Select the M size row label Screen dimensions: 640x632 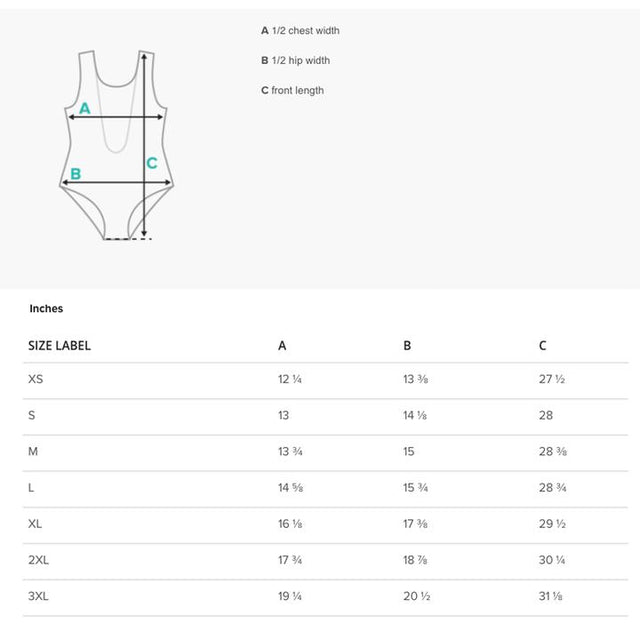coord(33,452)
